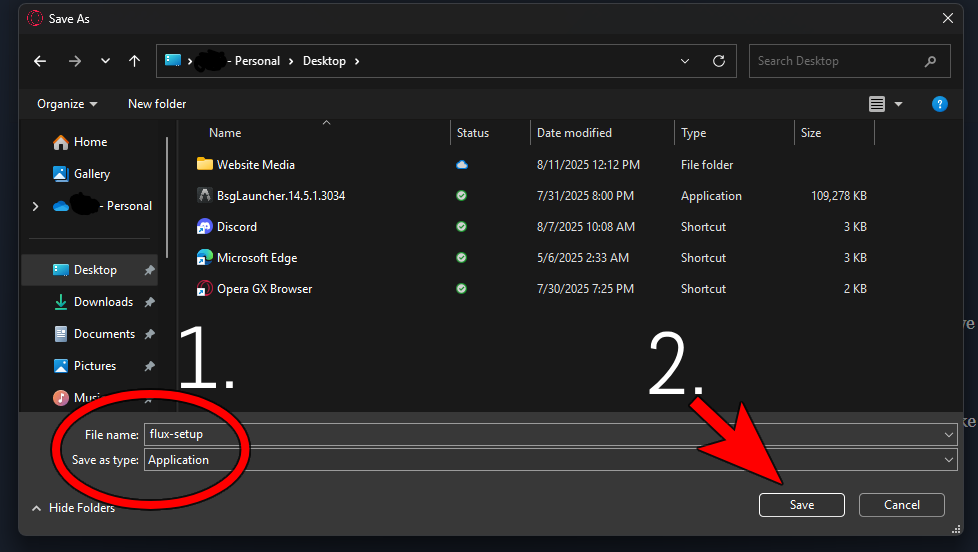
Task: Select the Opera GX Browser icon
Action: click(205, 289)
